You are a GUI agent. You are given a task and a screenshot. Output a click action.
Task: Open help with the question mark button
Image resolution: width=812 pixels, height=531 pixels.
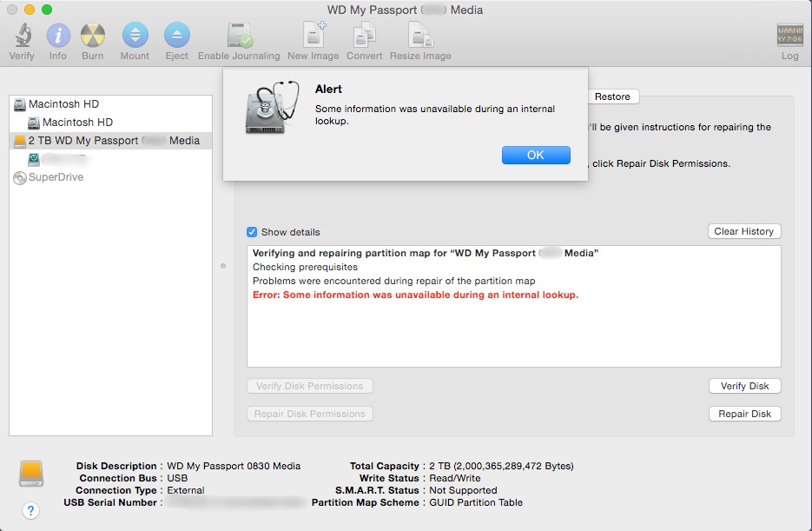click(x=30, y=510)
